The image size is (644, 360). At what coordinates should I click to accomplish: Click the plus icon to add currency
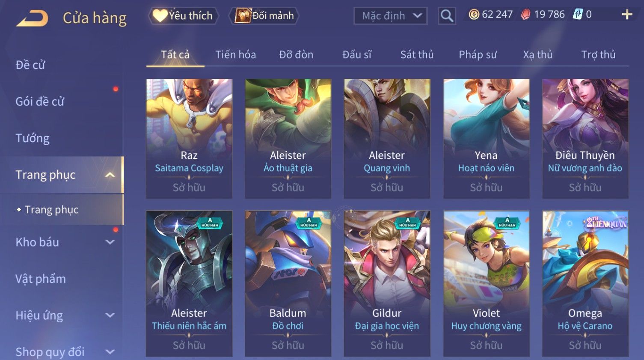627,15
